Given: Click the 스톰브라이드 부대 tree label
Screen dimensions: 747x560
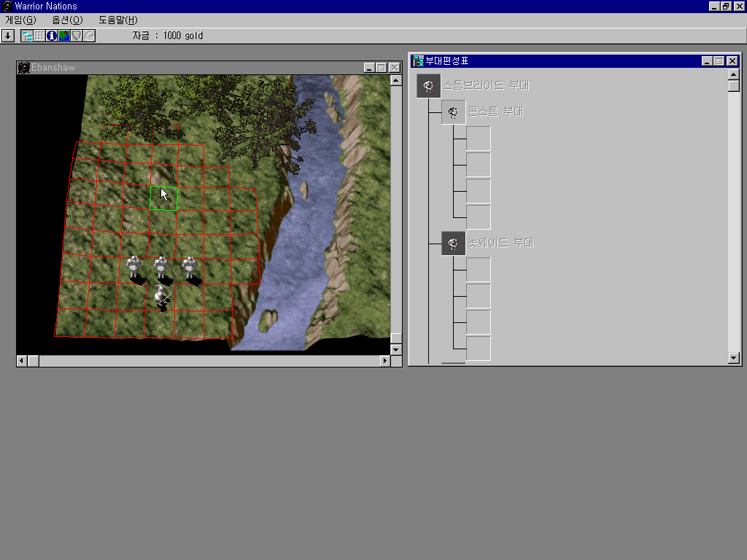Looking at the screenshot, I should tap(487, 85).
